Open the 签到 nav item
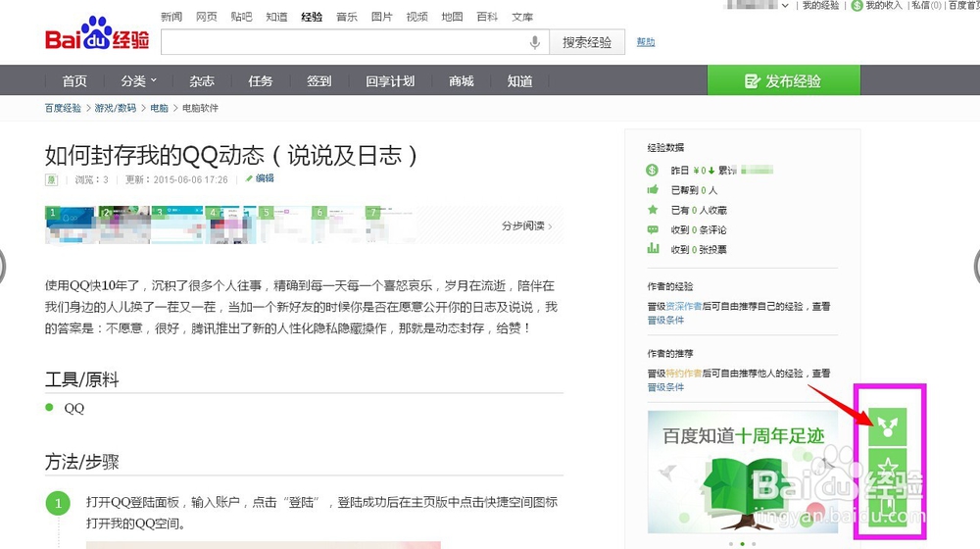 pyautogui.click(x=318, y=81)
